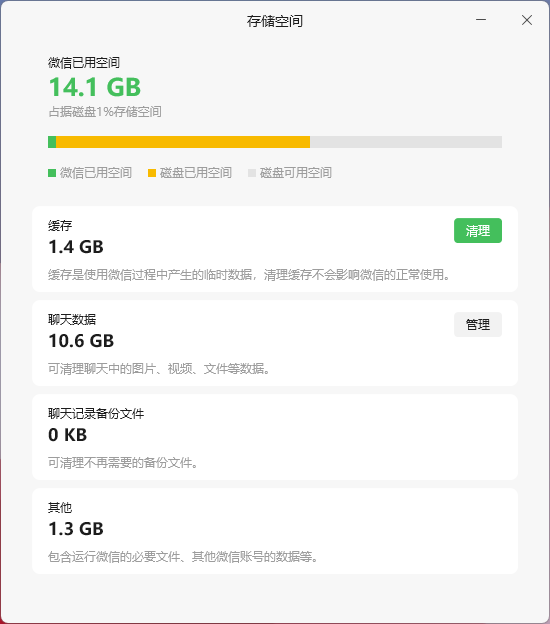Click the 微信已用空间 legend label
This screenshot has height=624, width=550.
(96, 173)
